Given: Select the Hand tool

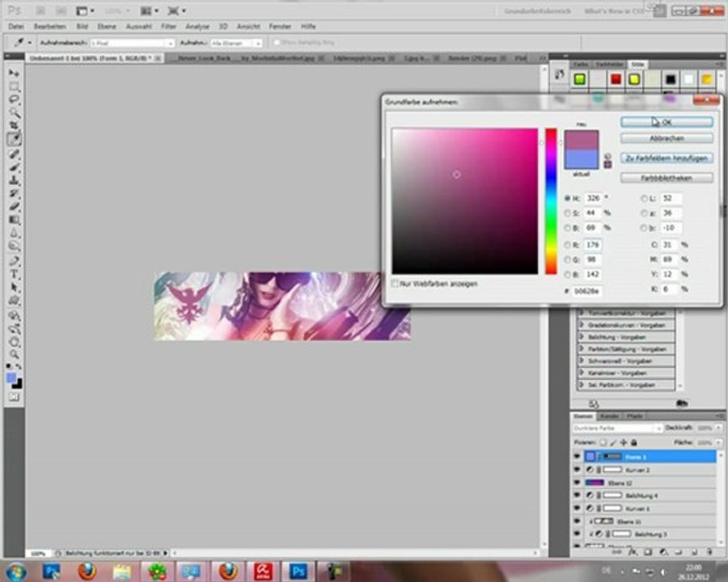Looking at the screenshot, I should pos(14,342).
